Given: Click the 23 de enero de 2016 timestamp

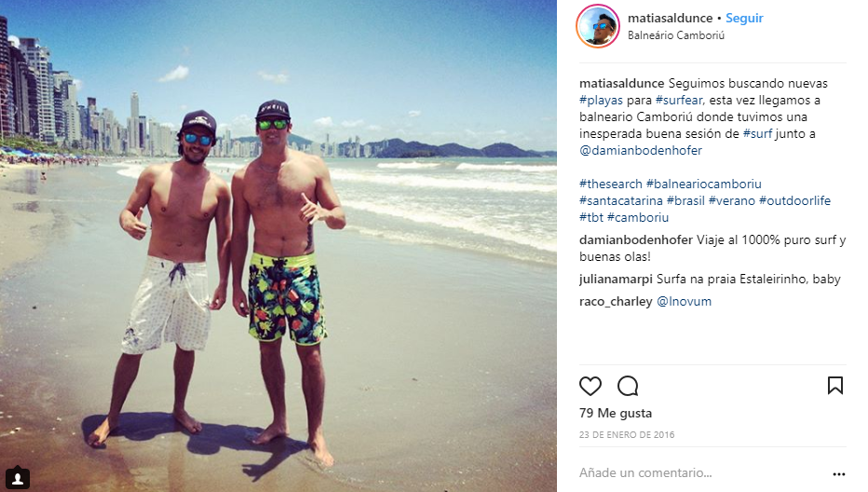Looking at the screenshot, I should click(627, 435).
